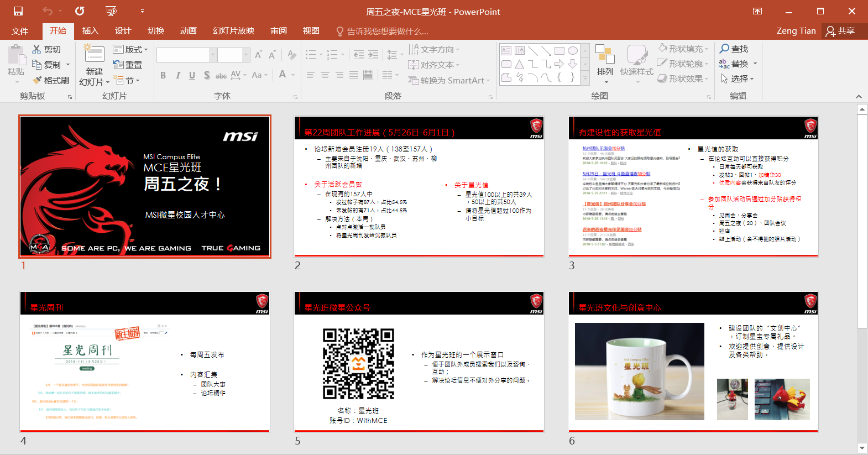This screenshot has height=455, width=868.
Task: Switch to the 动画 tab
Action: pos(189,31)
